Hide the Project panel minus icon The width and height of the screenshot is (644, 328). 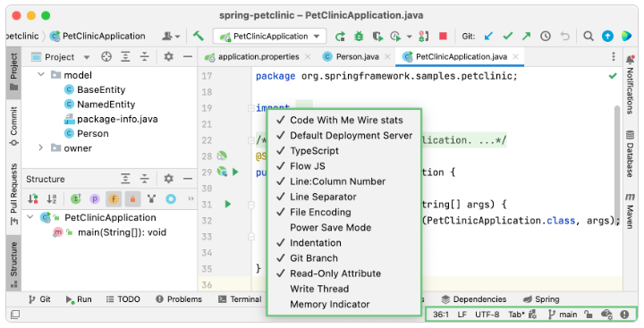click(188, 56)
